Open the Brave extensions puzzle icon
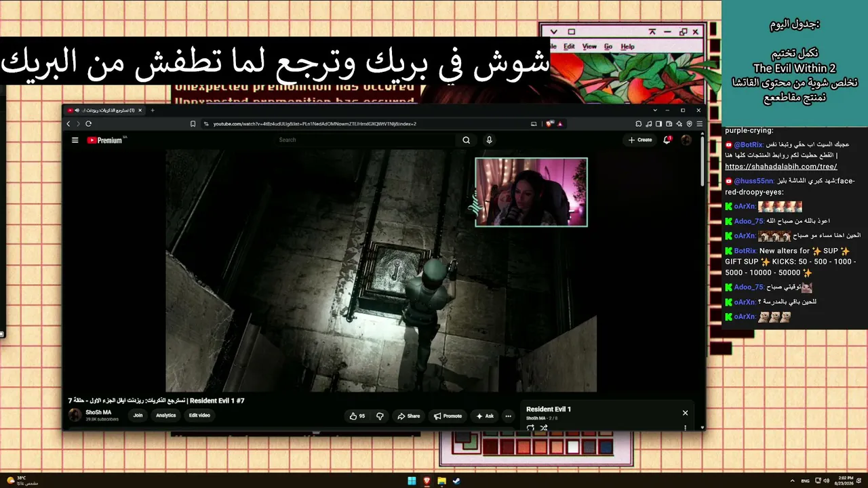868x488 pixels. click(639, 124)
